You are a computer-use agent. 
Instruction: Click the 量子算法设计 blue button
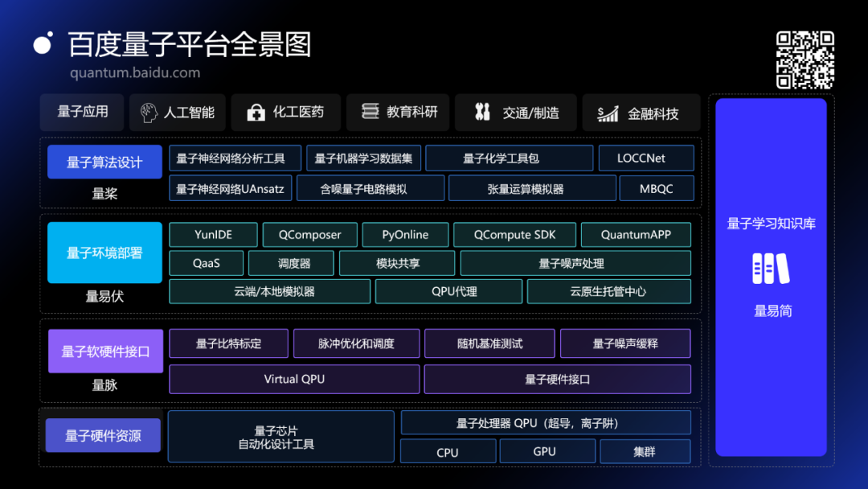tap(104, 162)
